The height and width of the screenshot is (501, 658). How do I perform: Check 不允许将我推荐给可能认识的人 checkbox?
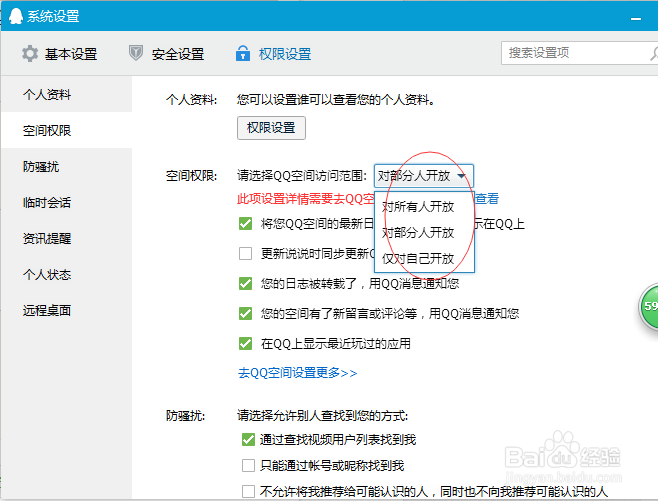tap(248, 491)
